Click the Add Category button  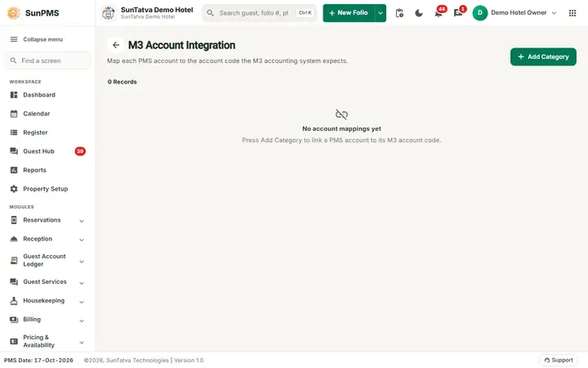[x=543, y=56]
